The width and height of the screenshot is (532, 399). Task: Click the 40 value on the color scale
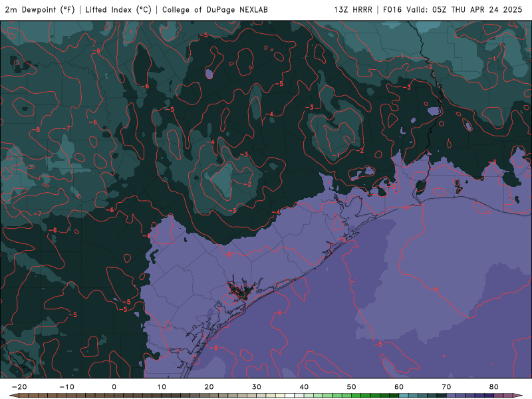[304, 387]
